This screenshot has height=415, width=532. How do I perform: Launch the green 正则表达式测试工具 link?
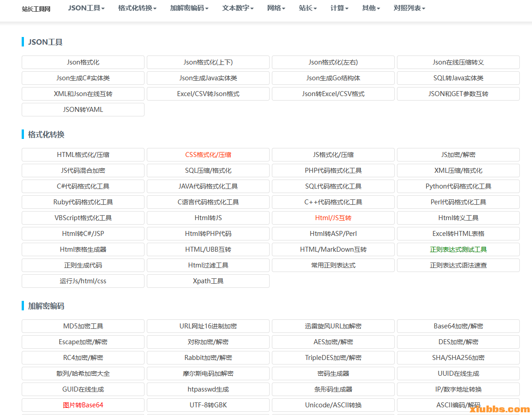(x=458, y=249)
